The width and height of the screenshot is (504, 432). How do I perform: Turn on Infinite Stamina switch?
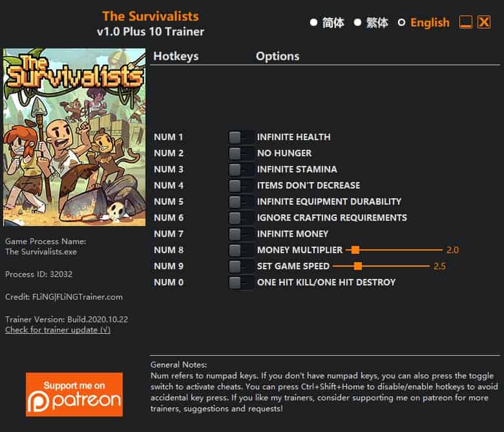tap(241, 170)
